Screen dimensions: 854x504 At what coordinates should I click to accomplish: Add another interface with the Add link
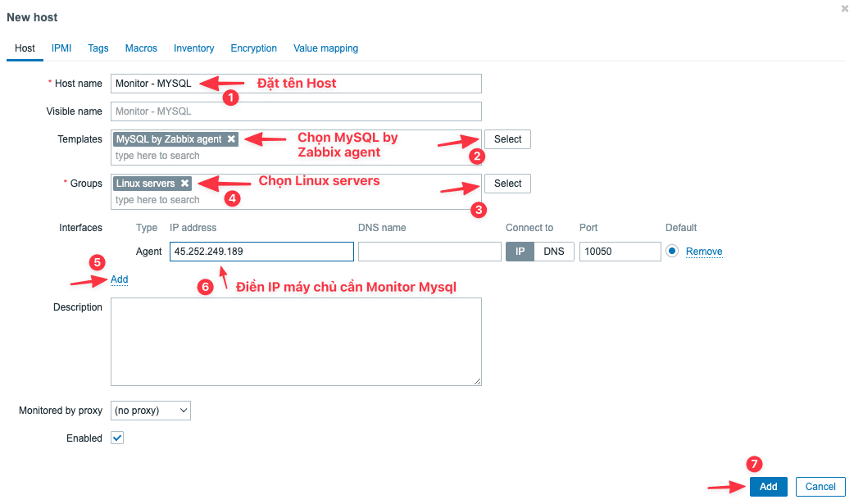pos(118,279)
